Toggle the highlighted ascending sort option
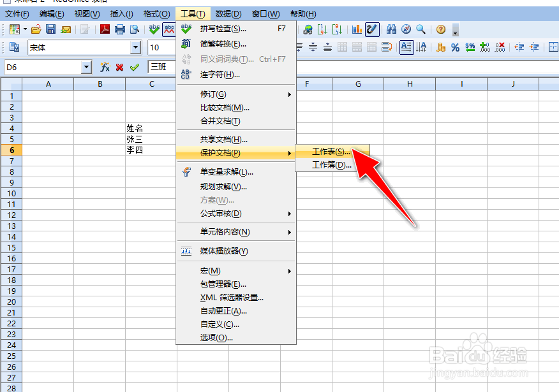Viewport: 559px width, 392px height. click(406, 47)
